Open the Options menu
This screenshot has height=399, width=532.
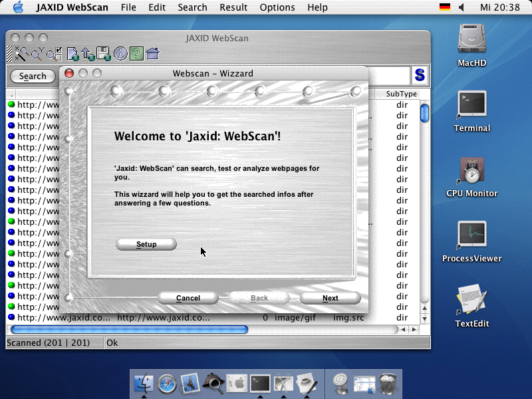[277, 7]
